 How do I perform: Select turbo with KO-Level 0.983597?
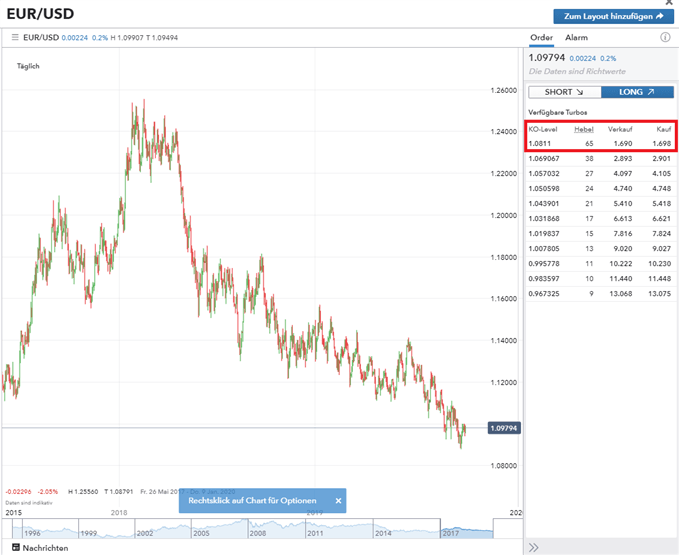(x=600, y=279)
